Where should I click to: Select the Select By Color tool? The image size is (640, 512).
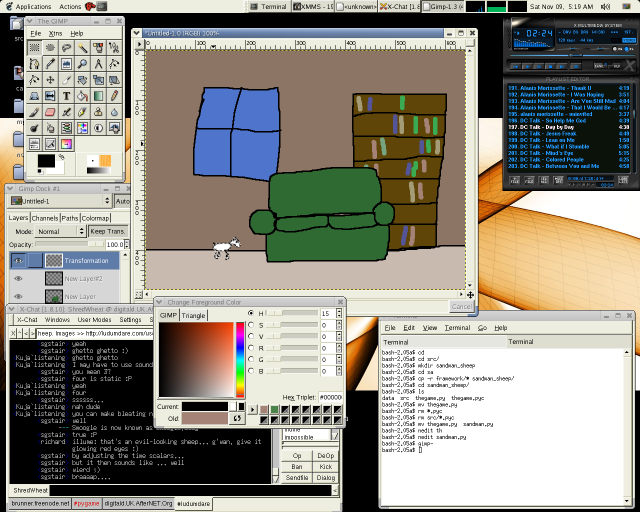(x=98, y=47)
